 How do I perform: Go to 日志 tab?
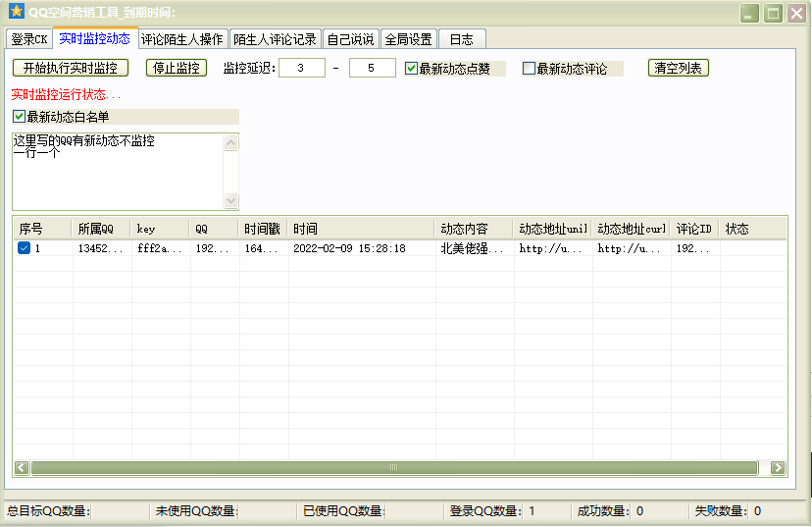click(461, 39)
